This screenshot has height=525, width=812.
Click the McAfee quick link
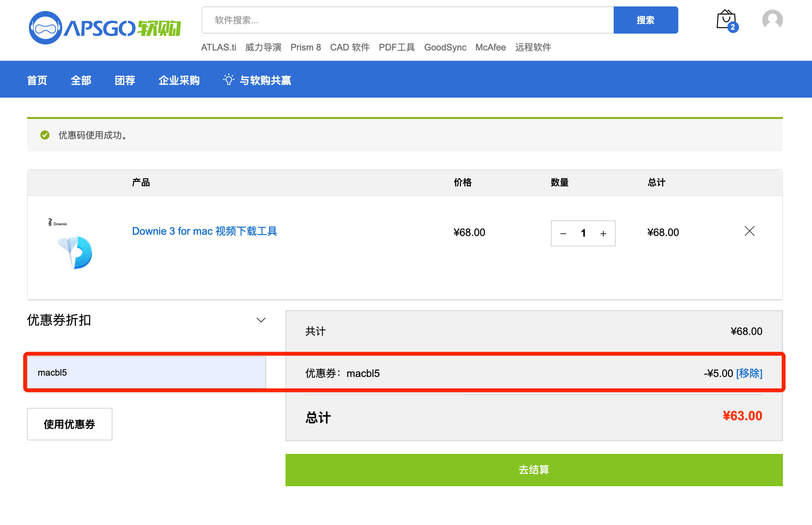click(491, 48)
